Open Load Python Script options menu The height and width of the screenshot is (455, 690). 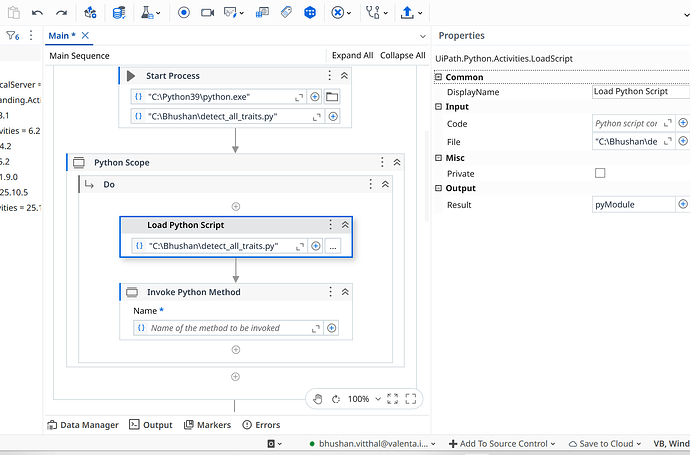330,225
